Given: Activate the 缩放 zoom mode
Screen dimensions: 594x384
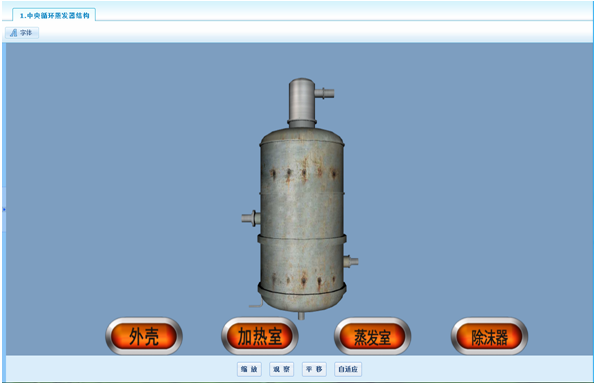Looking at the screenshot, I should click(x=249, y=369).
